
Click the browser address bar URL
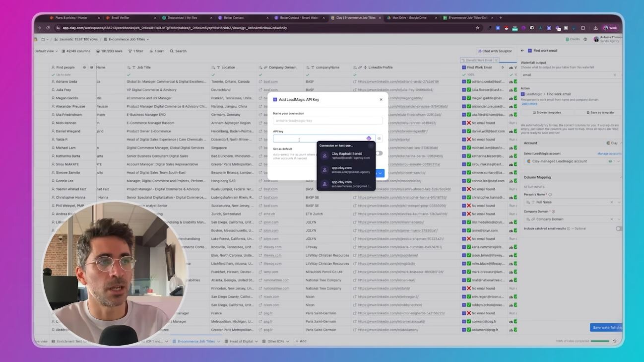point(175,28)
